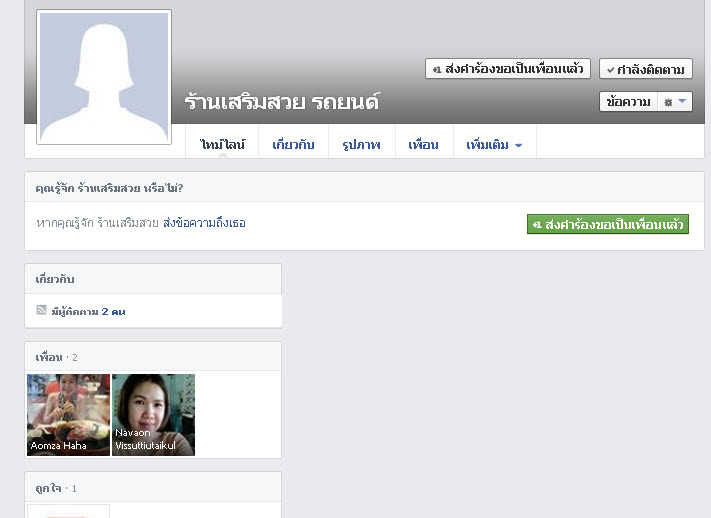Click the 'ถูกใจ · 1' likes section header

tap(56, 489)
